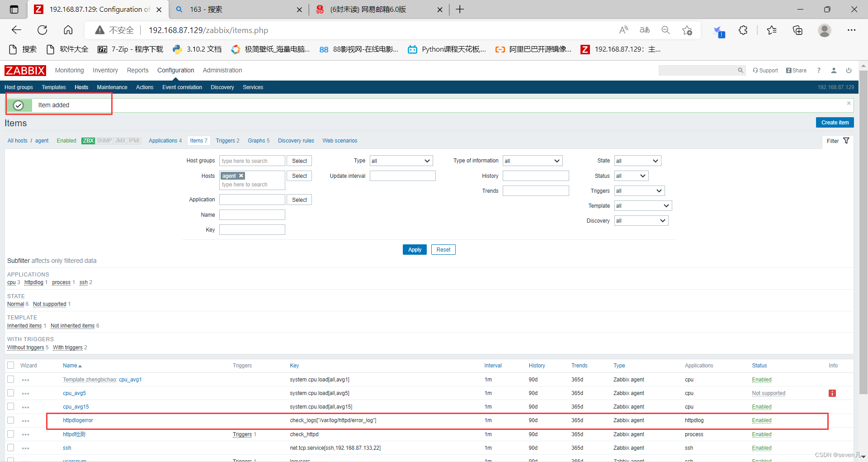Open the State dropdown

pyautogui.click(x=637, y=161)
